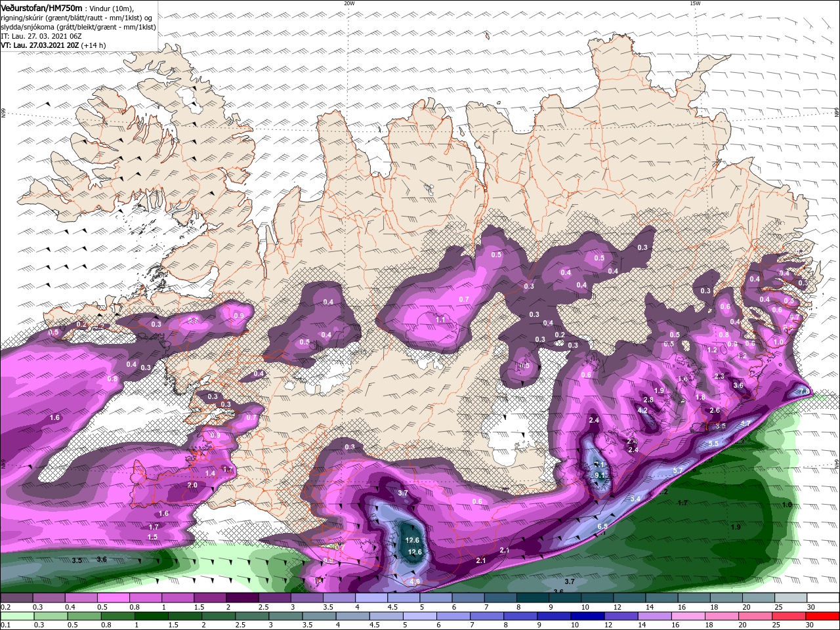
Task: Select the lavender snow swatch labeled 4
Action: tap(371, 597)
